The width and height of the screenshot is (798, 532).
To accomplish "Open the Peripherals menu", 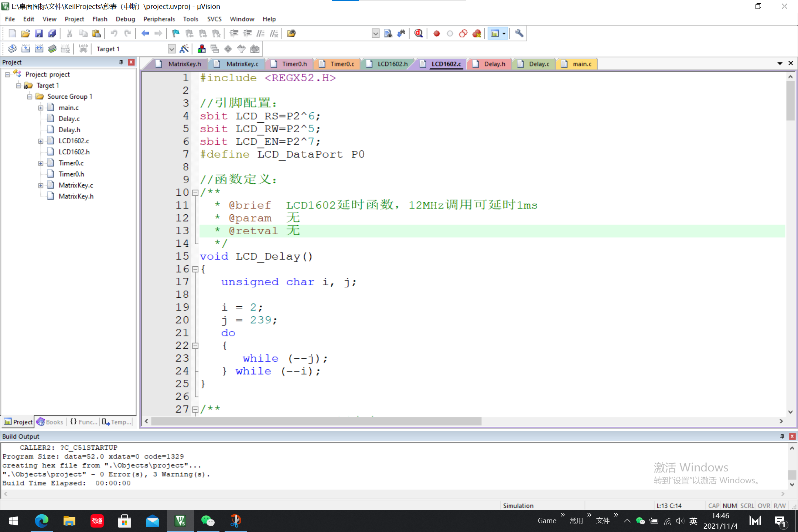I will click(x=159, y=19).
